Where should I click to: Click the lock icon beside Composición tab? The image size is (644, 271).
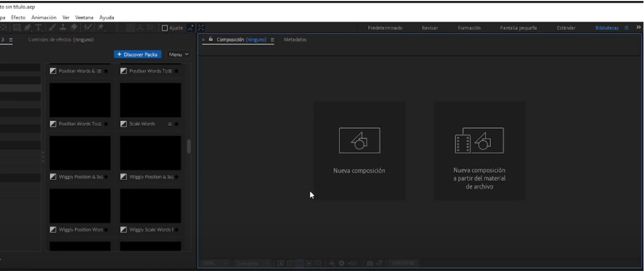[x=211, y=40]
